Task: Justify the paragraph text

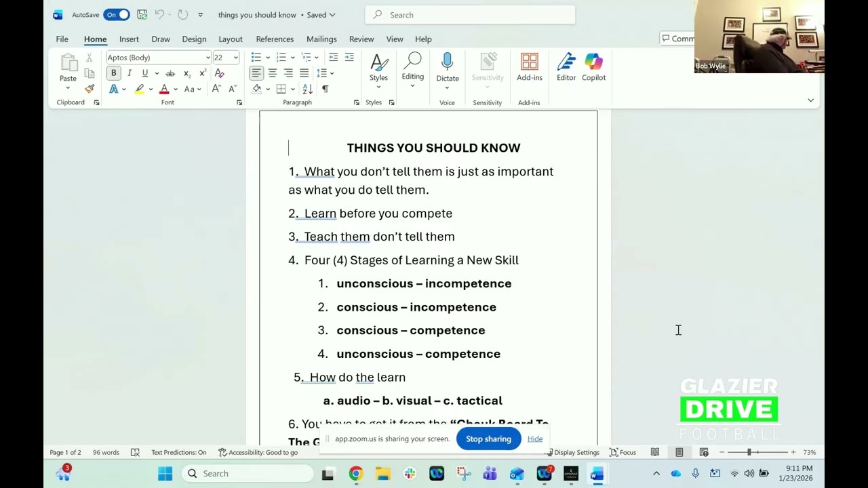Action: [x=304, y=73]
